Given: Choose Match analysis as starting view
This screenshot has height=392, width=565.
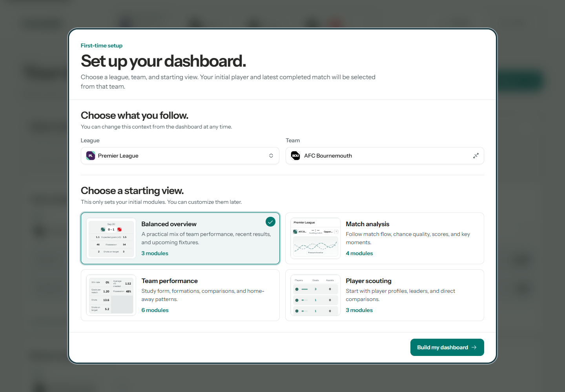Looking at the screenshot, I should [x=385, y=238].
